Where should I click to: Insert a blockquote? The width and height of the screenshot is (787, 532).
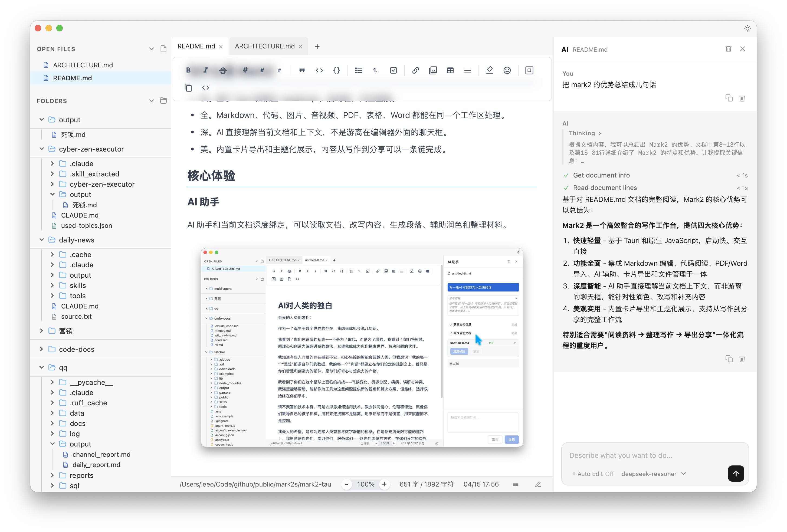(x=302, y=70)
